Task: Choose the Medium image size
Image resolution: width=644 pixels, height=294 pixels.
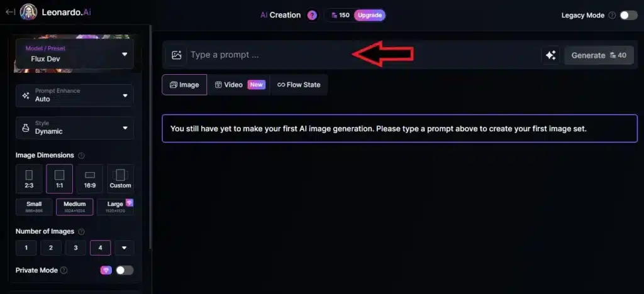Action: click(75, 207)
